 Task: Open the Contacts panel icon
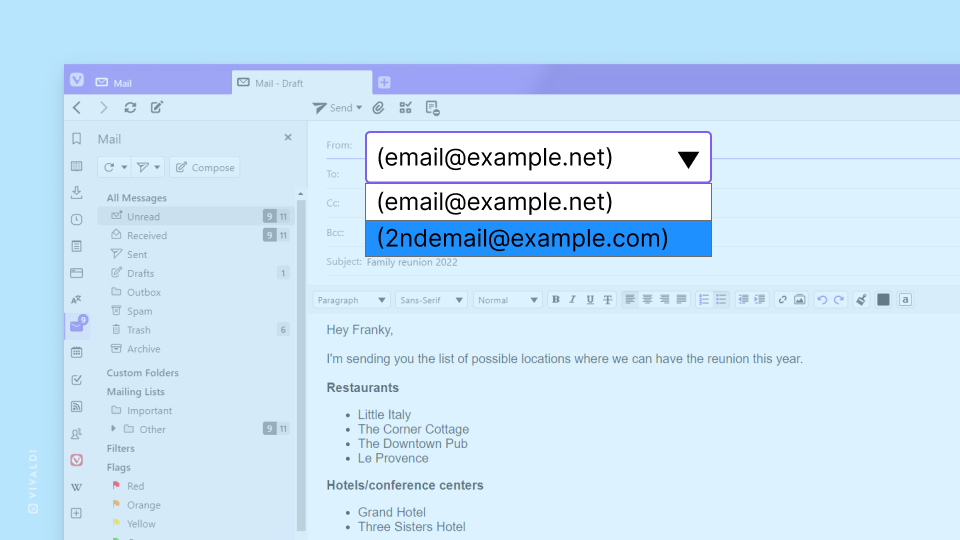pyautogui.click(x=77, y=433)
